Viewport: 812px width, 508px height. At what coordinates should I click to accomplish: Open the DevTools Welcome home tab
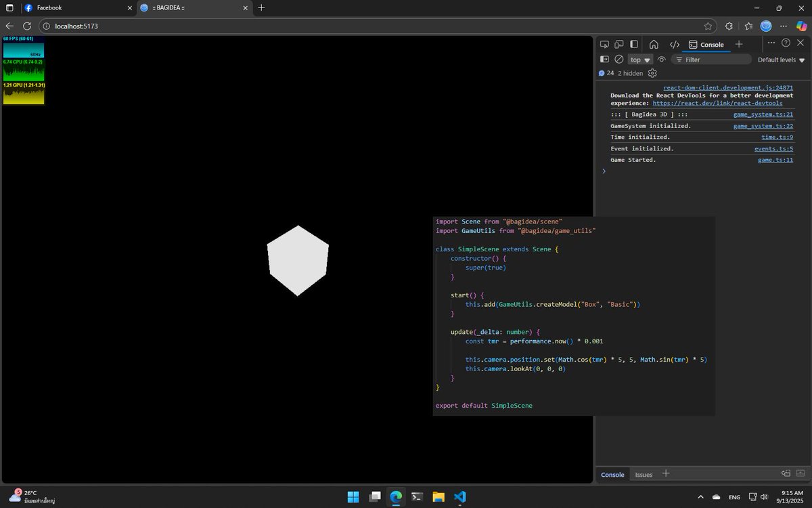[654, 44]
